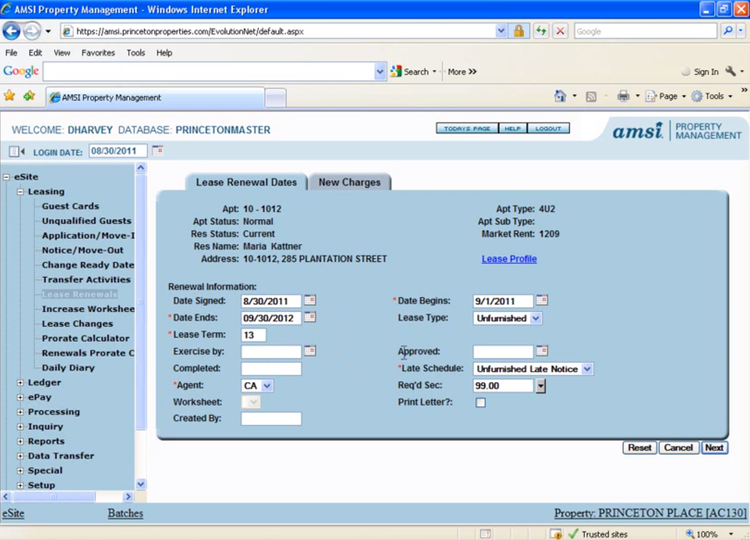The height and width of the screenshot is (540, 750).
Task: Open the Lease Type dropdown
Action: tap(536, 318)
